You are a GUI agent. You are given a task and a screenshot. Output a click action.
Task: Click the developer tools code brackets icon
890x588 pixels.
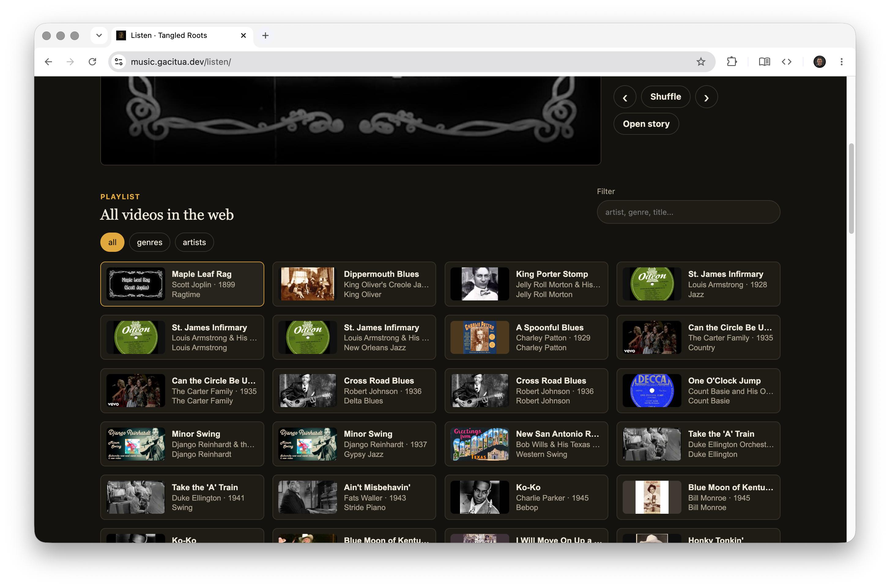pyautogui.click(x=786, y=61)
